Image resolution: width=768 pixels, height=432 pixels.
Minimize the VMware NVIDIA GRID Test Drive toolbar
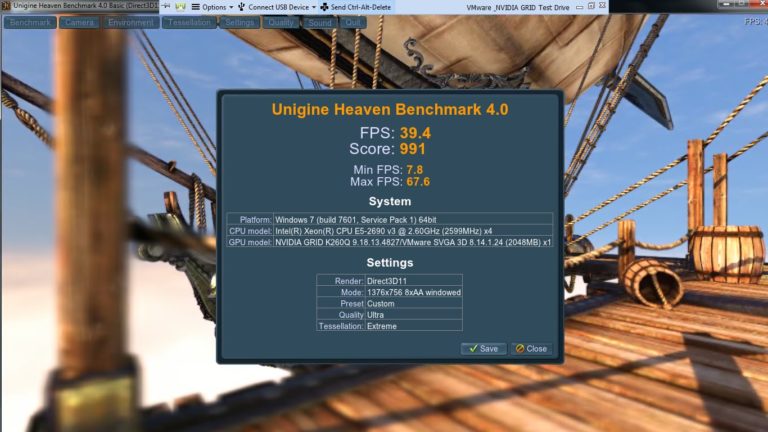click(579, 7)
